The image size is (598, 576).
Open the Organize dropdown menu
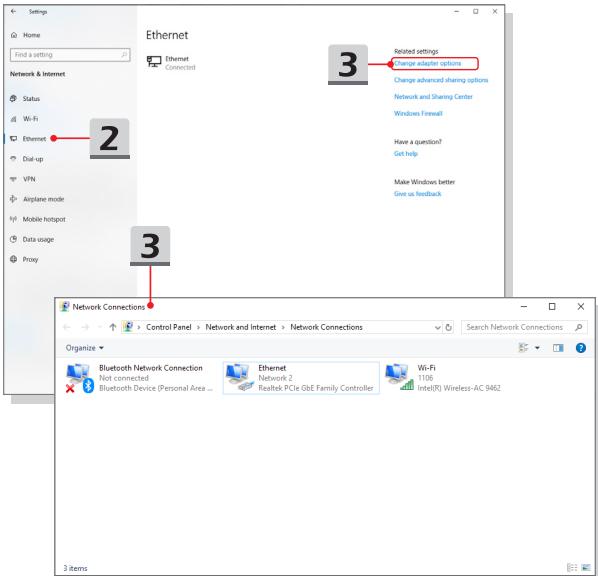click(x=85, y=348)
